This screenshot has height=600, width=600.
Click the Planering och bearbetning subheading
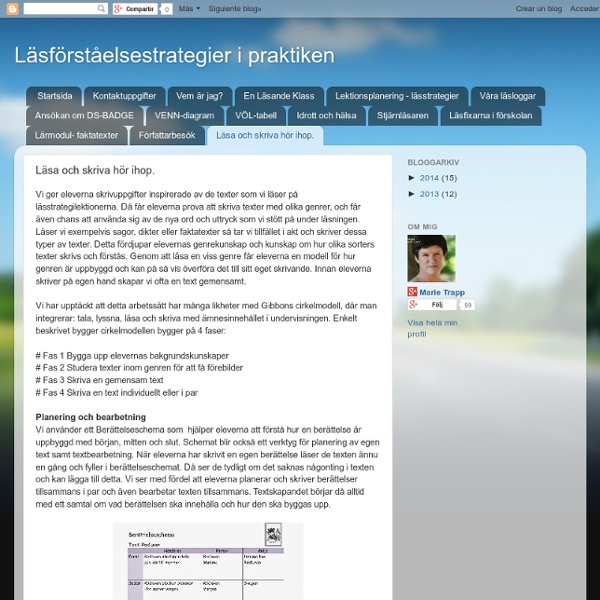click(91, 417)
